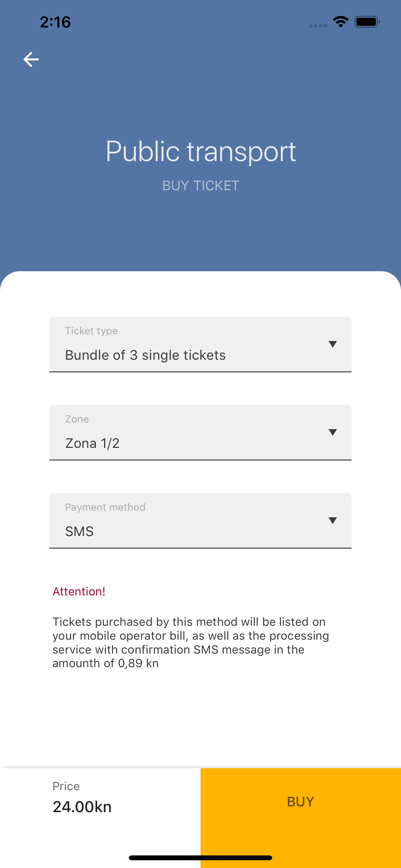This screenshot has height=868, width=401.
Task: Tap the battery status icon
Action: 367,22
